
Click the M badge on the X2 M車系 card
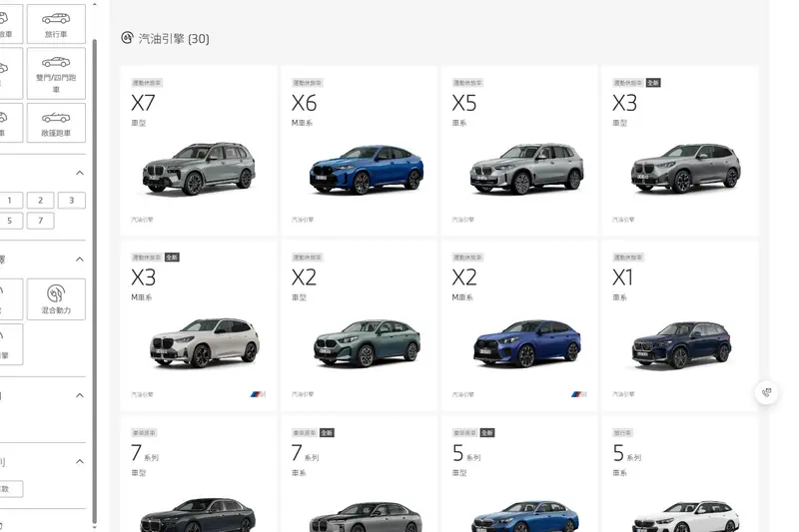pyautogui.click(x=578, y=394)
